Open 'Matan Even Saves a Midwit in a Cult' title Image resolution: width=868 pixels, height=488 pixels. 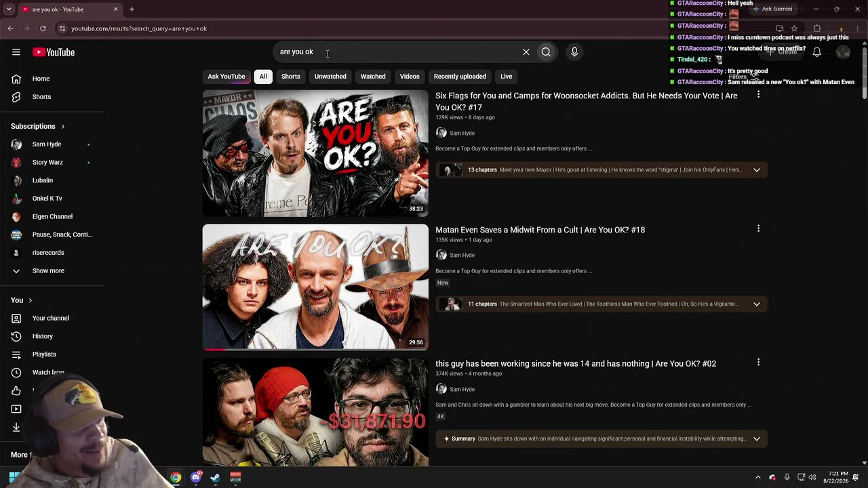pos(540,230)
